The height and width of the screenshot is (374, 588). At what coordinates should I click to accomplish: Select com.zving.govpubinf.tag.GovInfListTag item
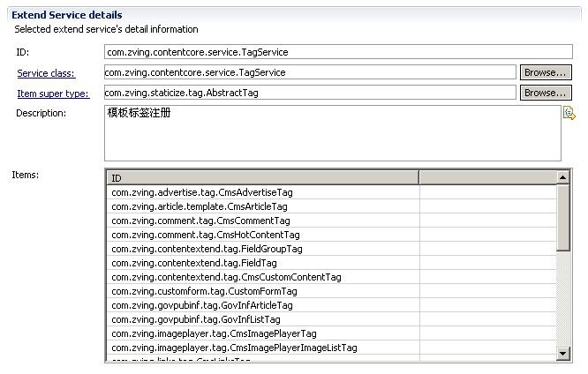(195, 319)
